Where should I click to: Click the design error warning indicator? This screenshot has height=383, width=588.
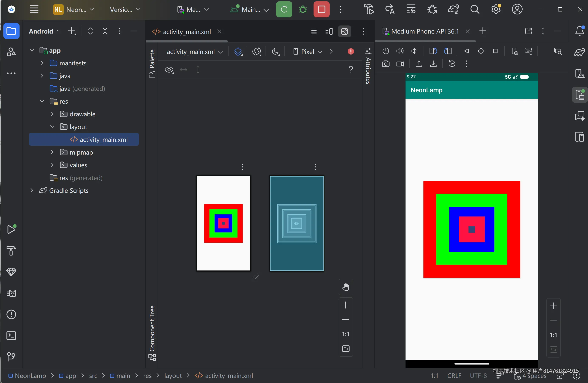pos(351,52)
